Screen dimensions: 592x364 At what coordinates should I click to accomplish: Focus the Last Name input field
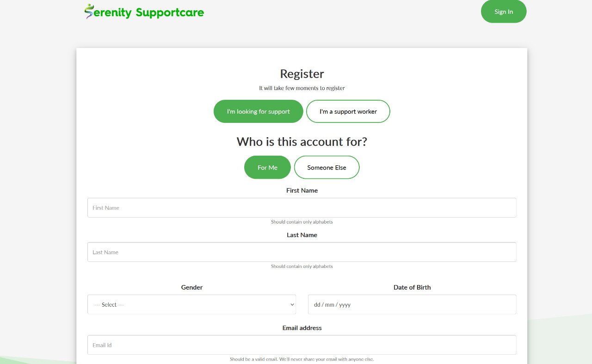click(x=302, y=252)
